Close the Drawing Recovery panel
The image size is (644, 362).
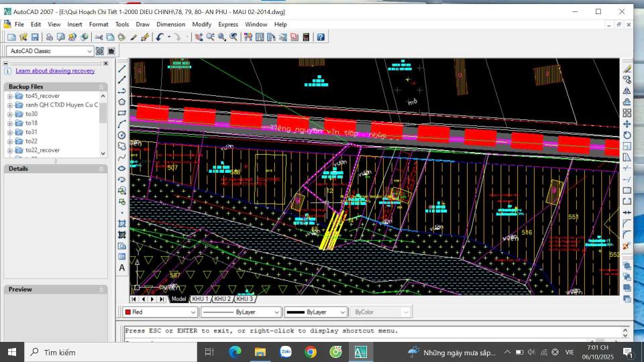(105, 63)
